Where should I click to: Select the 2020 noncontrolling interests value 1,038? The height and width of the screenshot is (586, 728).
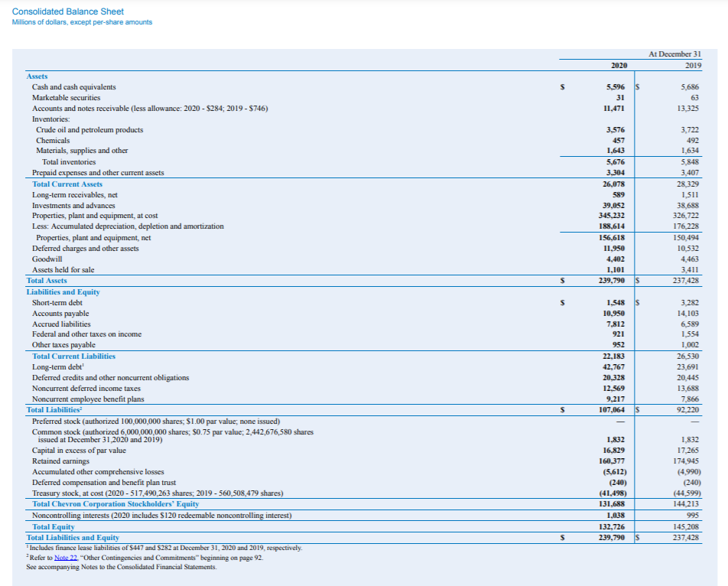tap(616, 516)
